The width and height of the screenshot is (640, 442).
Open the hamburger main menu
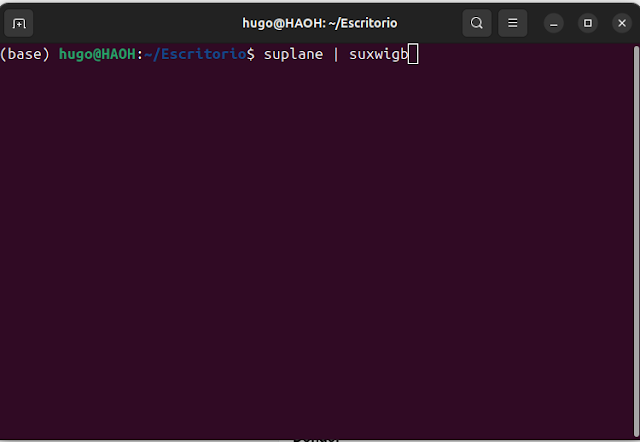coord(513,23)
